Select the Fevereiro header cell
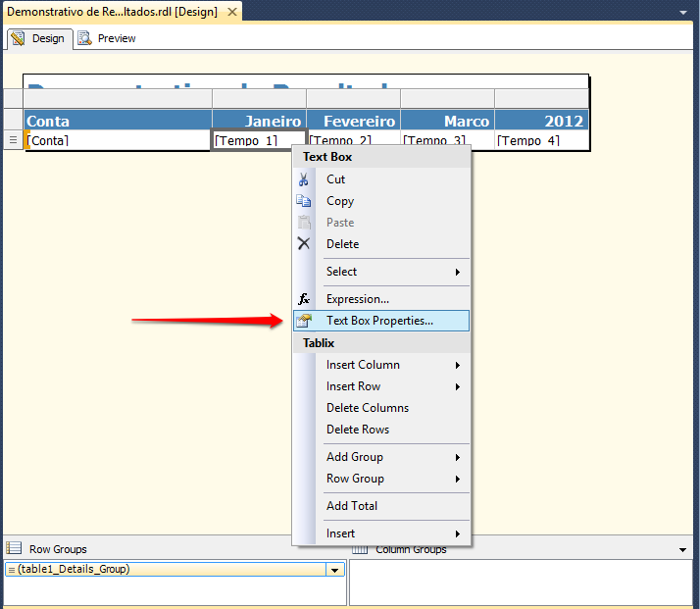The width and height of the screenshot is (700, 609). tap(353, 120)
